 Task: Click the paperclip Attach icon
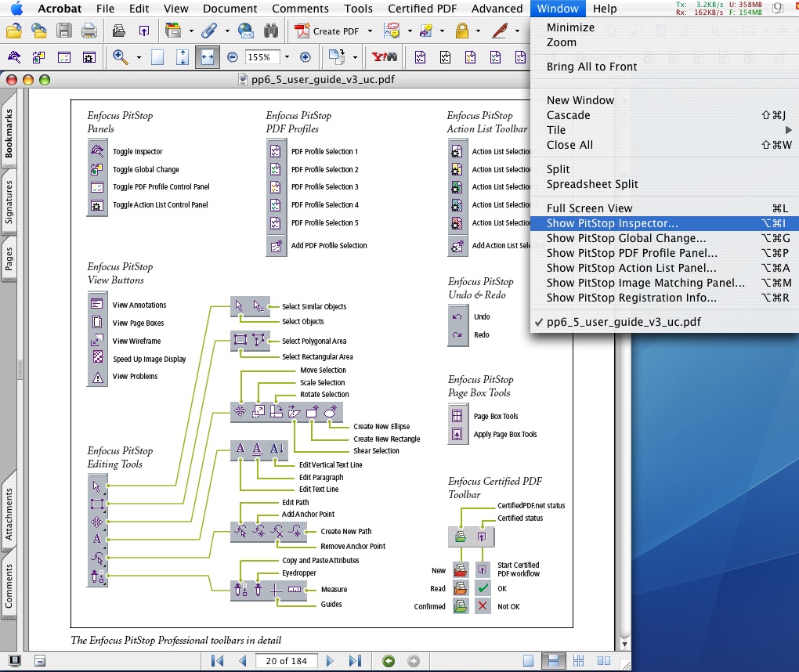pos(209,31)
